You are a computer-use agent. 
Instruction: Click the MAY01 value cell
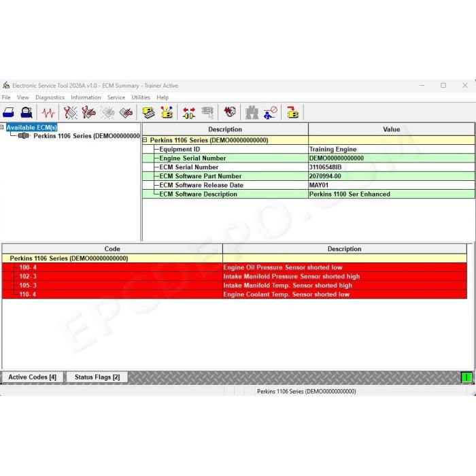(391, 185)
